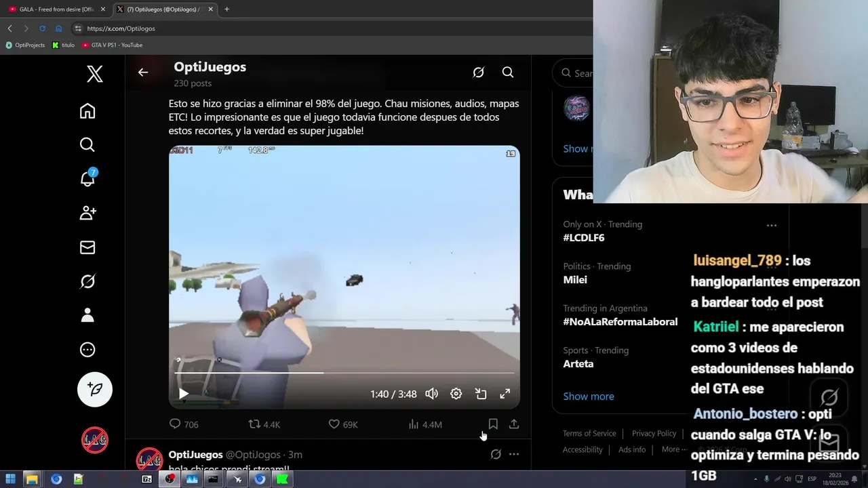The height and width of the screenshot is (488, 868).
Task: Open the Follow people icon in sidebar
Action: (87, 213)
